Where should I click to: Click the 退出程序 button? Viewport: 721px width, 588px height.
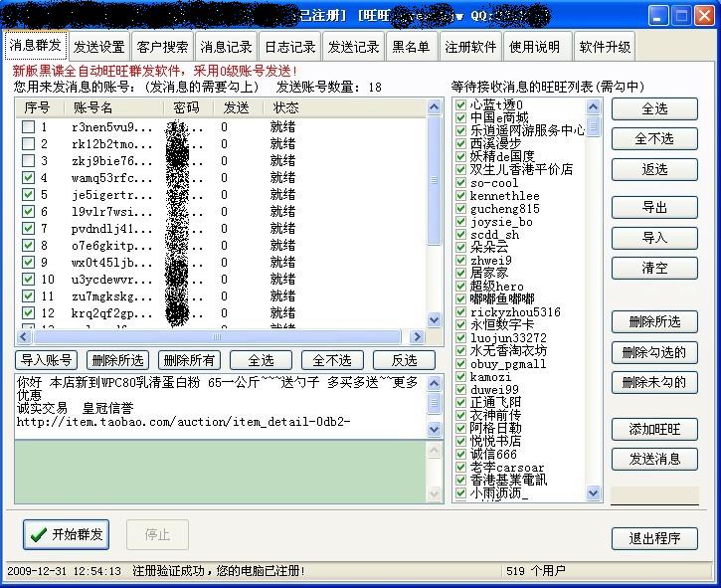tap(654, 538)
